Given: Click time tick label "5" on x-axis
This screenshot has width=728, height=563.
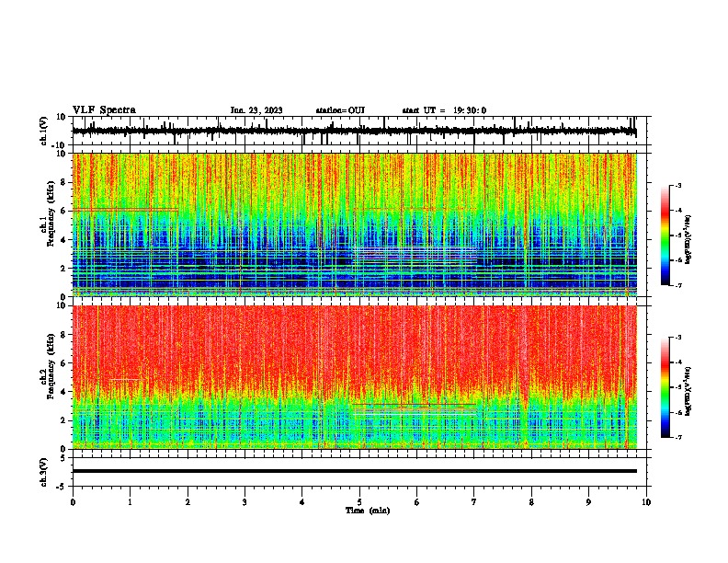Looking at the screenshot, I should [359, 502].
